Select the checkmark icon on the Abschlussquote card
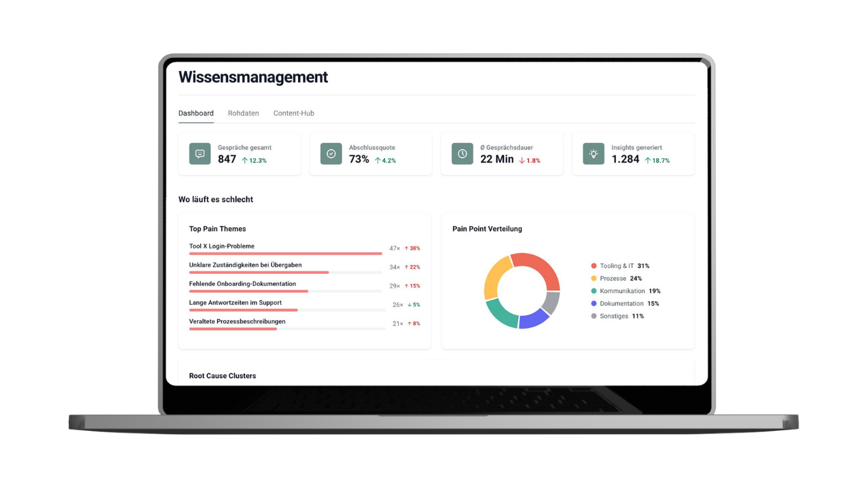868x488 pixels. click(x=330, y=153)
